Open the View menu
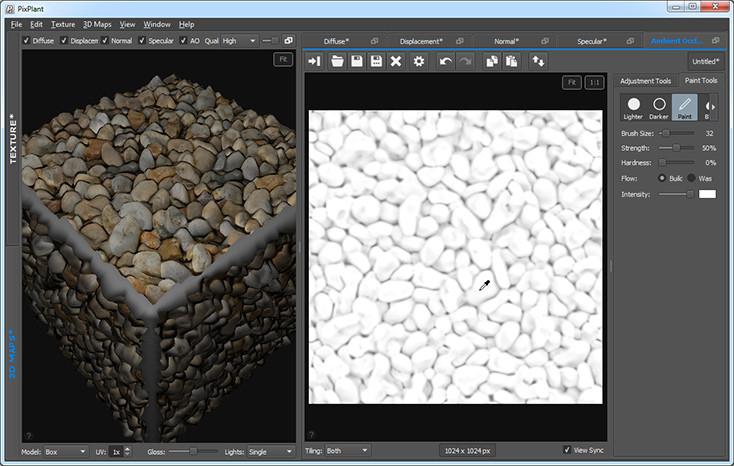The image size is (734, 466). coord(127,24)
